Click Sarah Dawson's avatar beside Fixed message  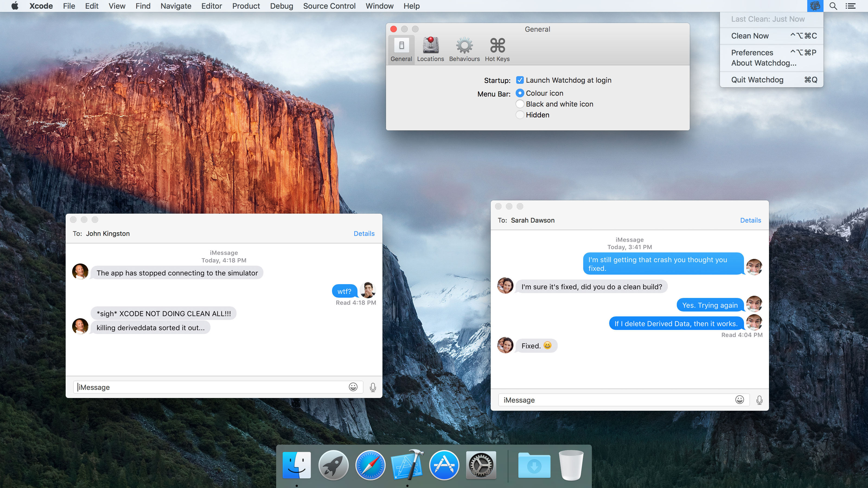point(505,345)
